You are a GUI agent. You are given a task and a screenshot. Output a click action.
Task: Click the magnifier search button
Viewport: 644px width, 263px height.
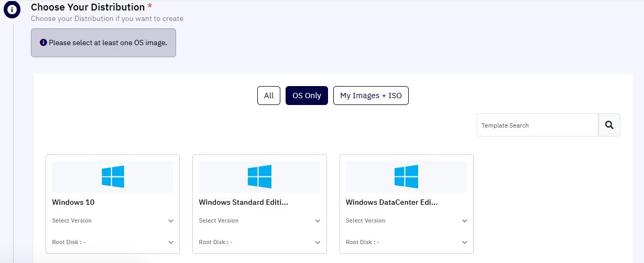pyautogui.click(x=609, y=125)
